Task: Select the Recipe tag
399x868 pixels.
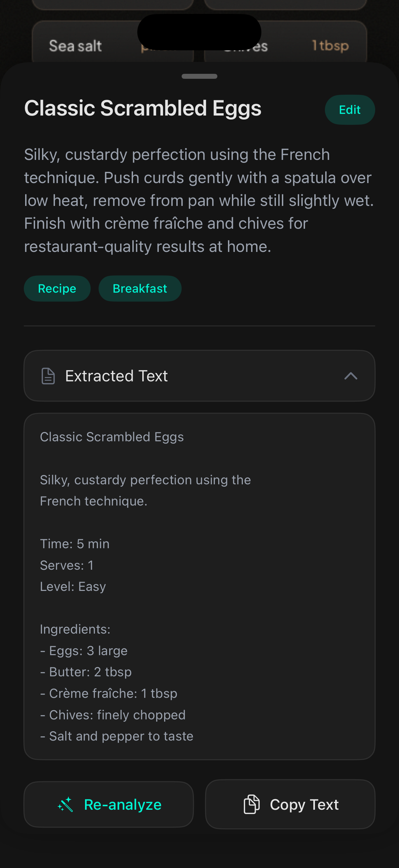Action: click(57, 288)
